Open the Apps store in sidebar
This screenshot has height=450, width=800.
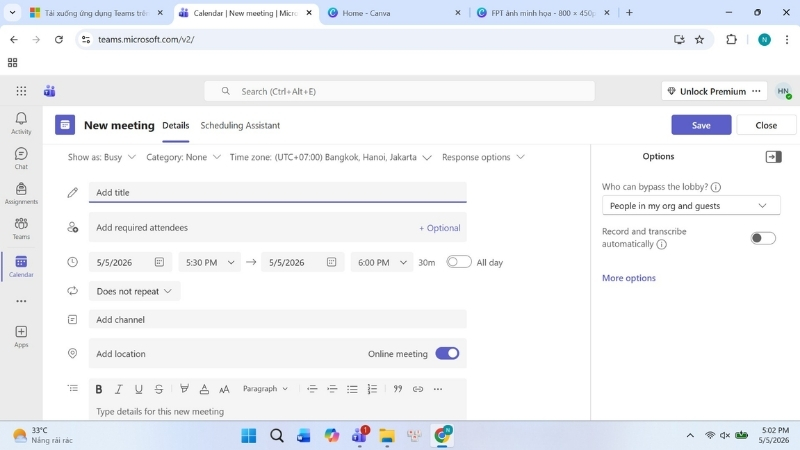pos(21,337)
